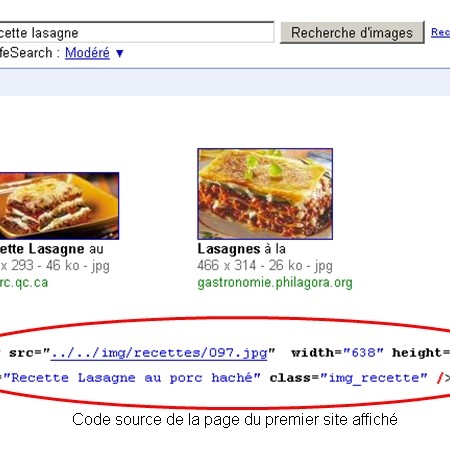Expand the SafeSearch dropdown arrow
The width and height of the screenshot is (450, 450).
pos(120,53)
